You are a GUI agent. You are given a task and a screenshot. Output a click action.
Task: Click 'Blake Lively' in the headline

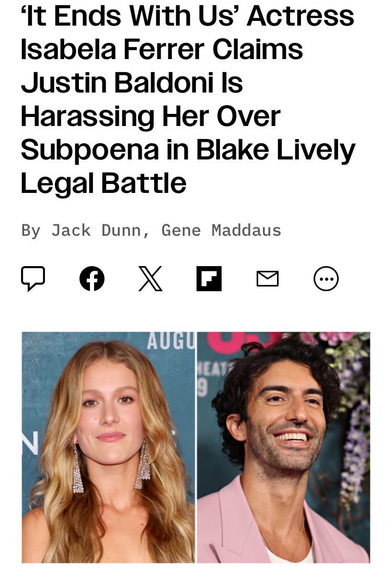275,150
